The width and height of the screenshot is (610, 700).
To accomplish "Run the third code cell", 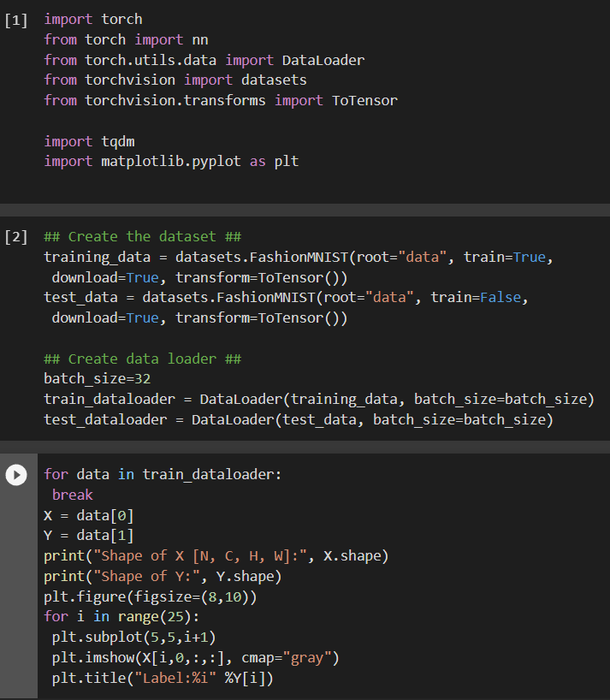I will coord(16,475).
